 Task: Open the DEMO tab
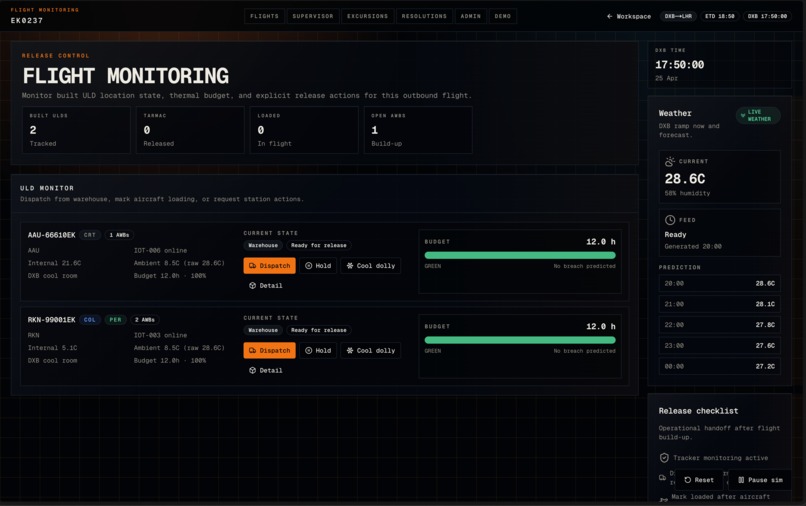[x=503, y=16]
